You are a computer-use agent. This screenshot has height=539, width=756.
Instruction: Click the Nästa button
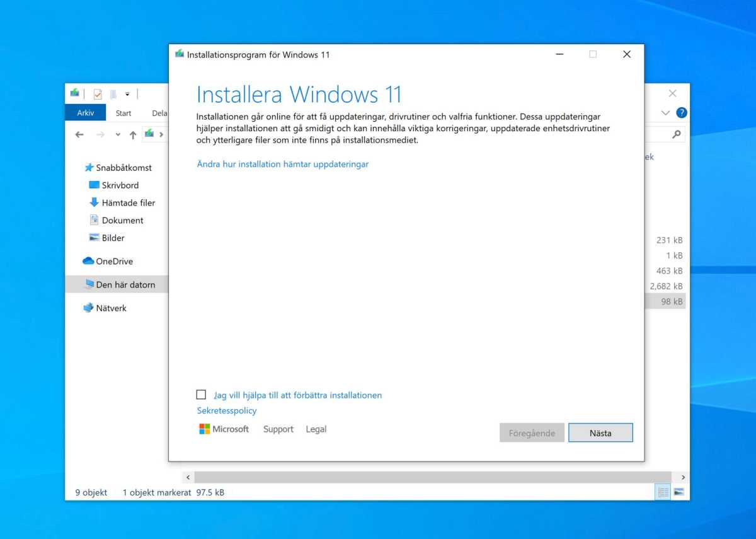[600, 432]
